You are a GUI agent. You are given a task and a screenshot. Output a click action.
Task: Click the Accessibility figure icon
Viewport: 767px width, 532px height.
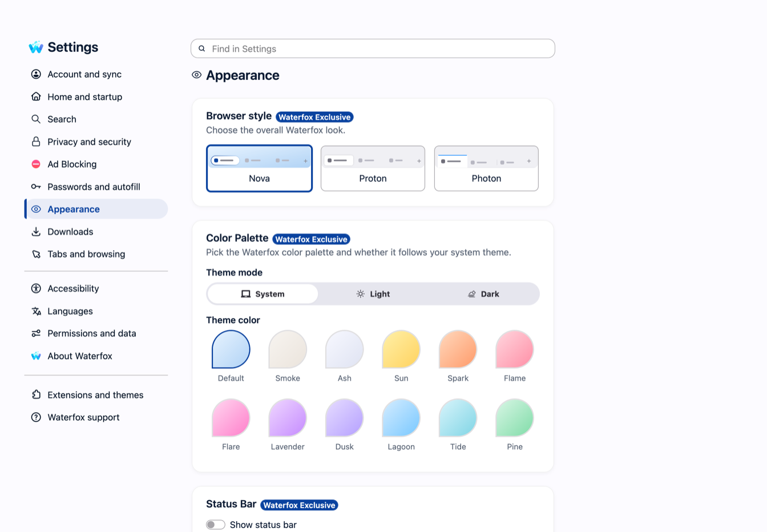[x=36, y=288]
